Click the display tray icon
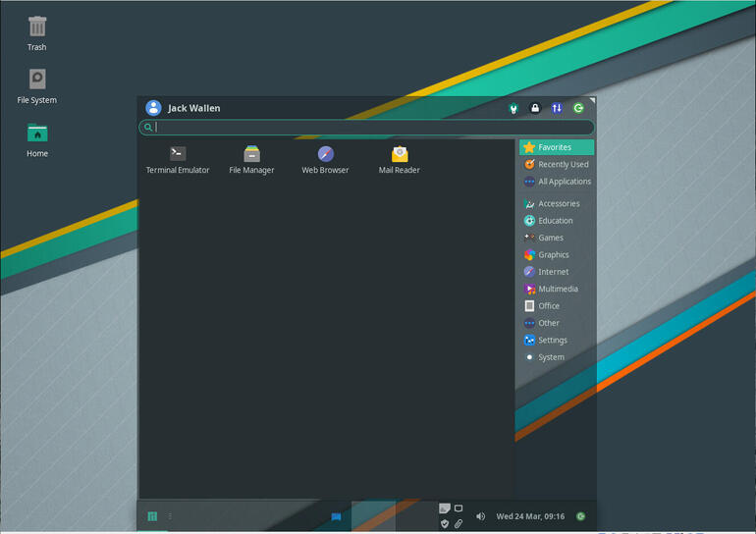The height and width of the screenshot is (534, 756). [x=459, y=507]
